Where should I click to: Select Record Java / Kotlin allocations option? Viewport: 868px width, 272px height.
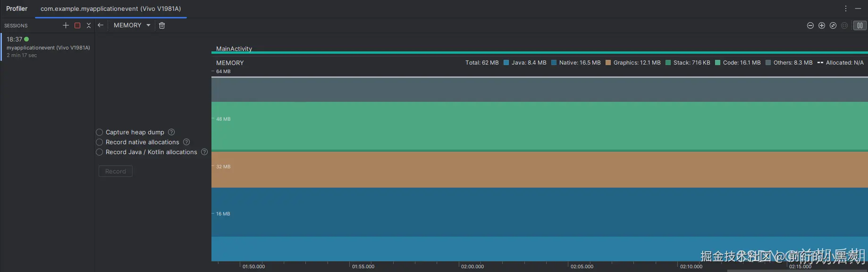point(100,152)
